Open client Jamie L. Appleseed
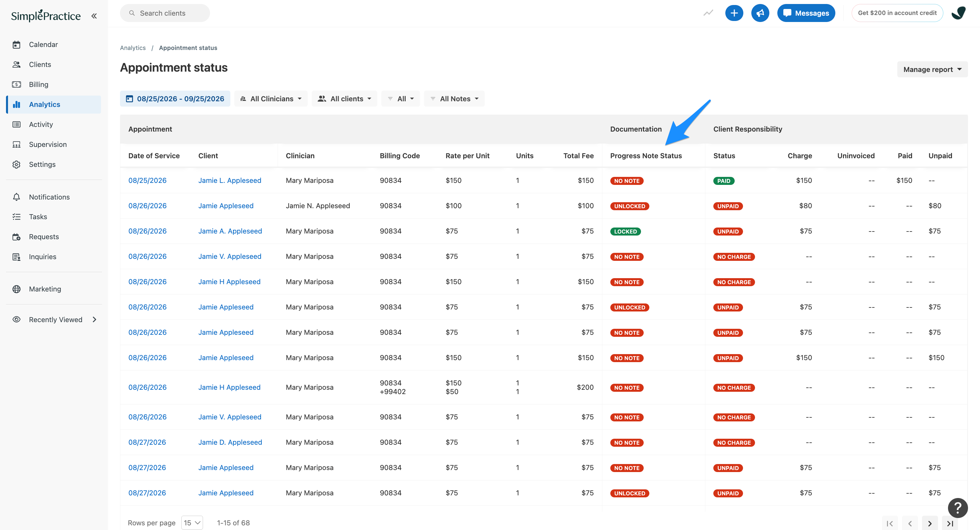 pyautogui.click(x=230, y=180)
